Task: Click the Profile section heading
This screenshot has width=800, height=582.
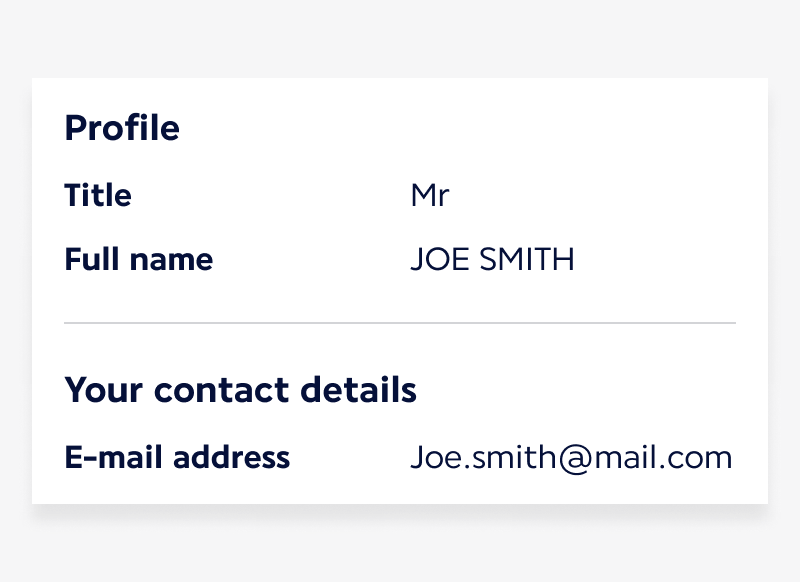Action: (x=122, y=128)
